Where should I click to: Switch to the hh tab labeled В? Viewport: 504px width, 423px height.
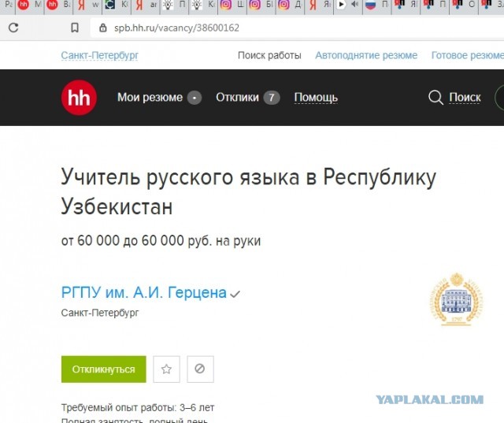point(58,5)
